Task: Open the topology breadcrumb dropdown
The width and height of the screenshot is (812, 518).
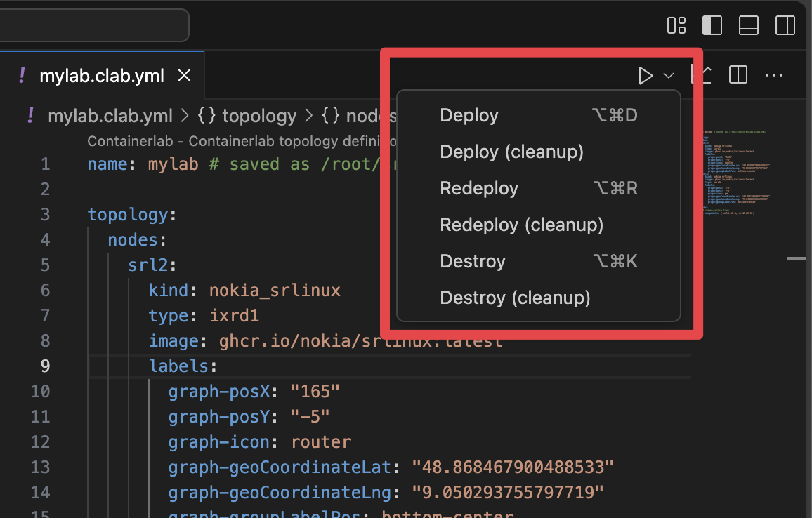Action: point(259,115)
